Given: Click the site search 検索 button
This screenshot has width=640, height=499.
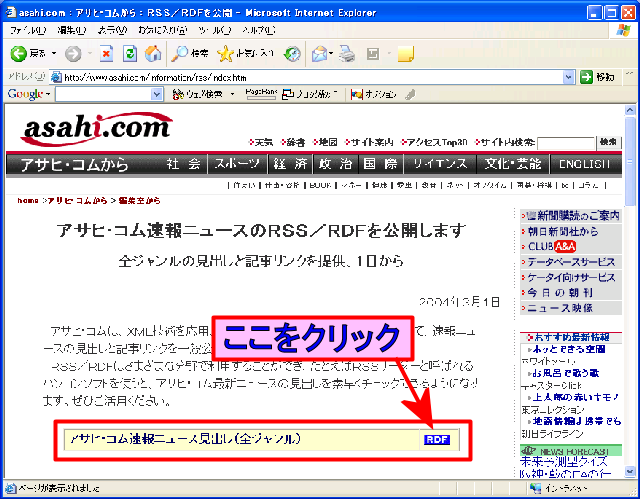Looking at the screenshot, I should point(608,142).
